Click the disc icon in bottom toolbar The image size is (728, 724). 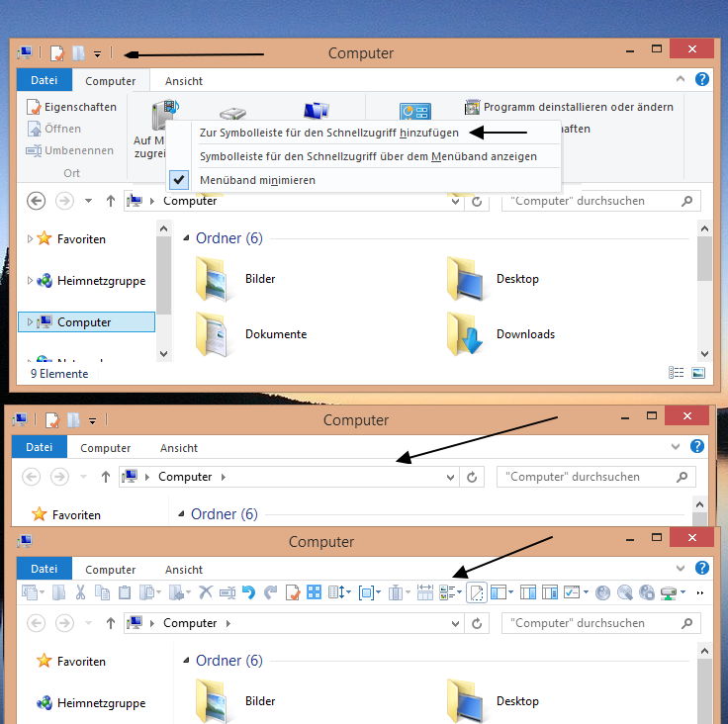[x=602, y=592]
